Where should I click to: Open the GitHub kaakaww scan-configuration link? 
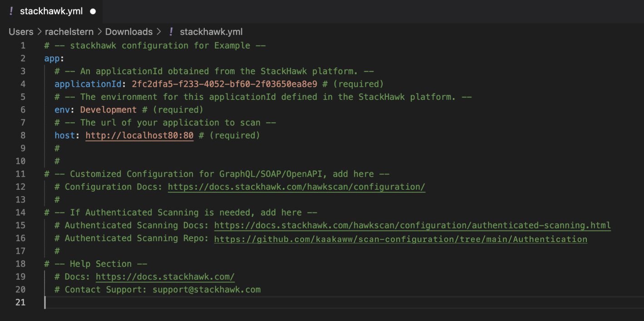tap(401, 238)
